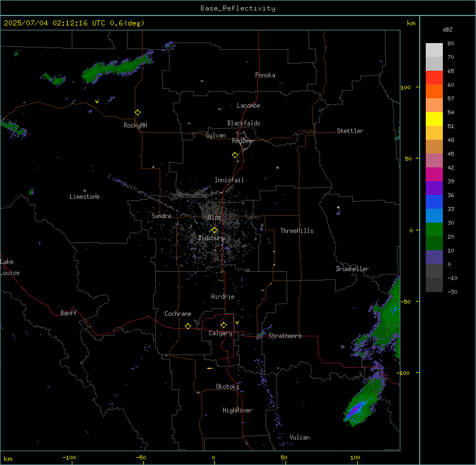The image size is (476, 465).
Task: Click the Innisfail city label
Action: pos(229,180)
